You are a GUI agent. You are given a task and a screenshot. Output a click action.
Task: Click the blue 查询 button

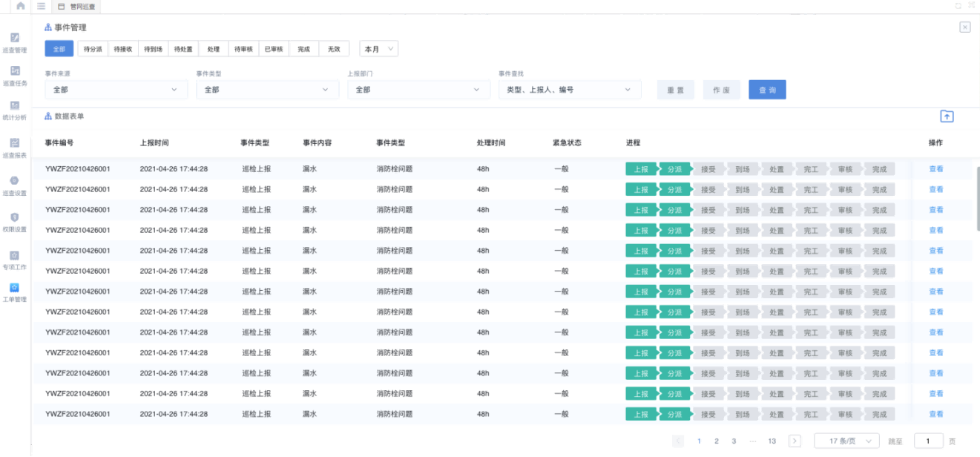coord(767,90)
